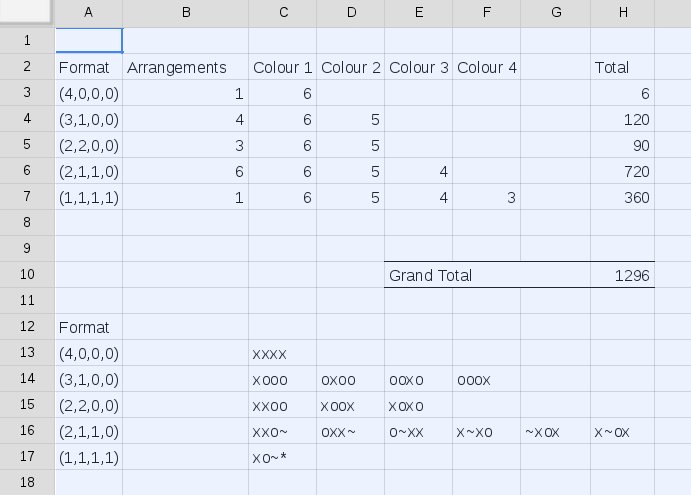The width and height of the screenshot is (691, 495).
Task: Click the Format label in row 12
Action: (x=89, y=327)
